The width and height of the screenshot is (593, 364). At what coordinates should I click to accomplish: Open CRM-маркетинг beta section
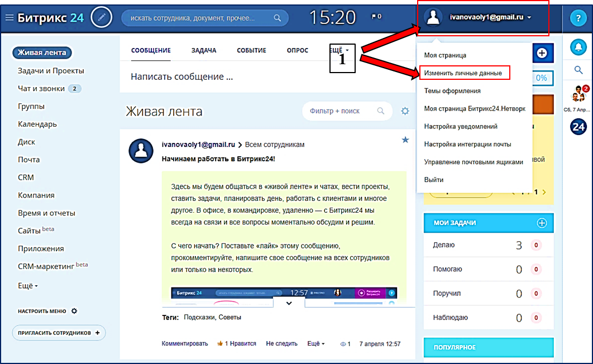[52, 266]
